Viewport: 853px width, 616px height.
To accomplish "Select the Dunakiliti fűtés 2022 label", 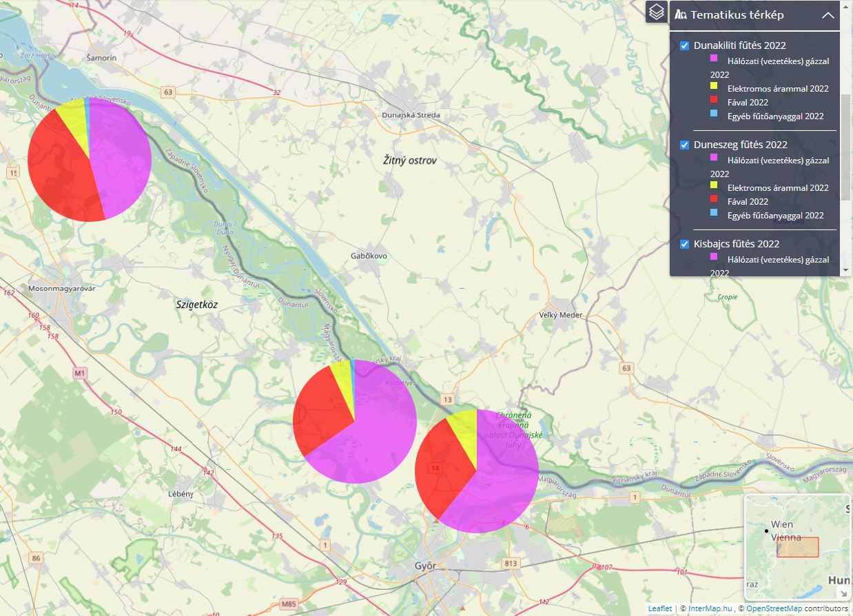I will (739, 46).
